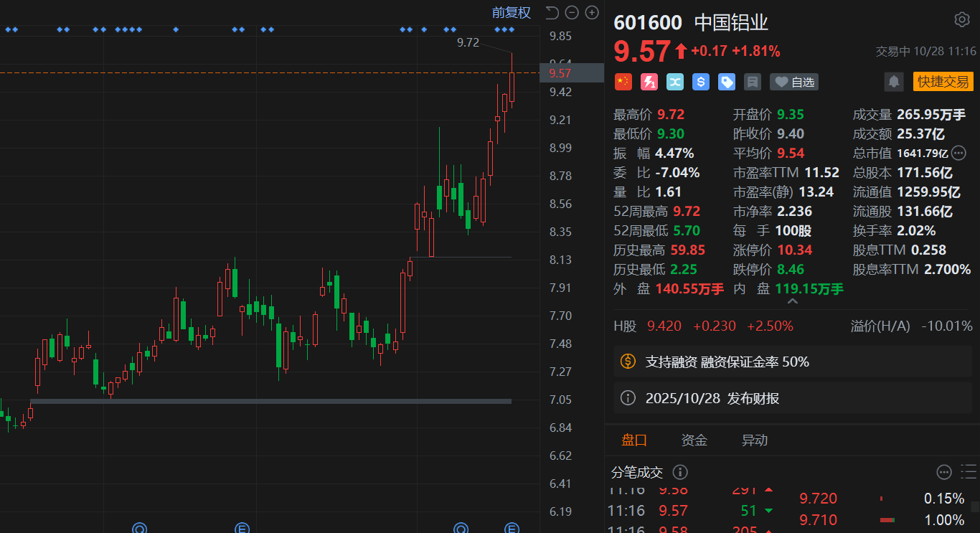Switch to the 异动 tab
The image size is (980, 533).
click(x=754, y=440)
